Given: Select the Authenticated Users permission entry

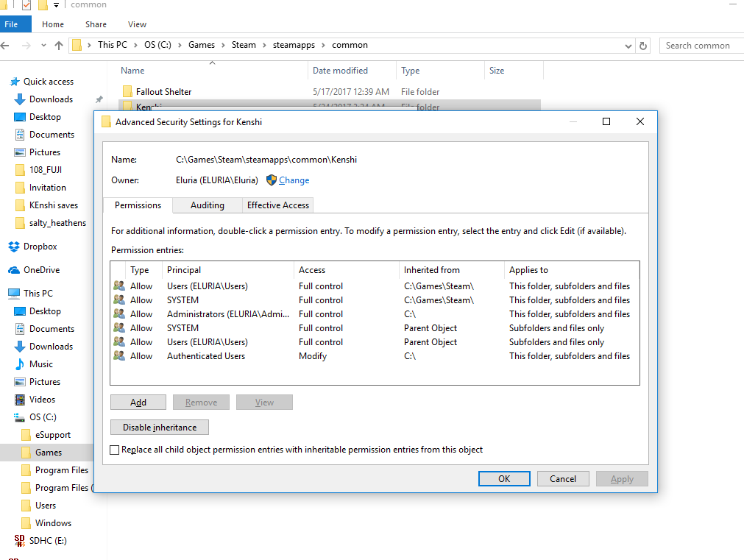Looking at the screenshot, I should pos(375,356).
